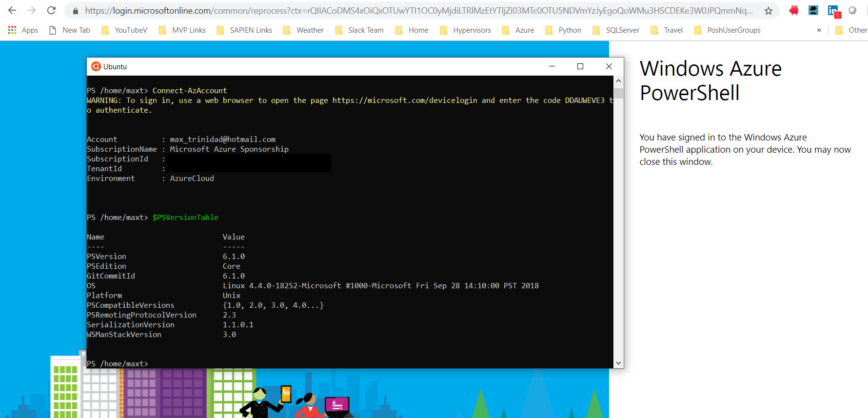Open the LinkedIn extension icon
Viewport: 868px width, 418px height.
833,11
